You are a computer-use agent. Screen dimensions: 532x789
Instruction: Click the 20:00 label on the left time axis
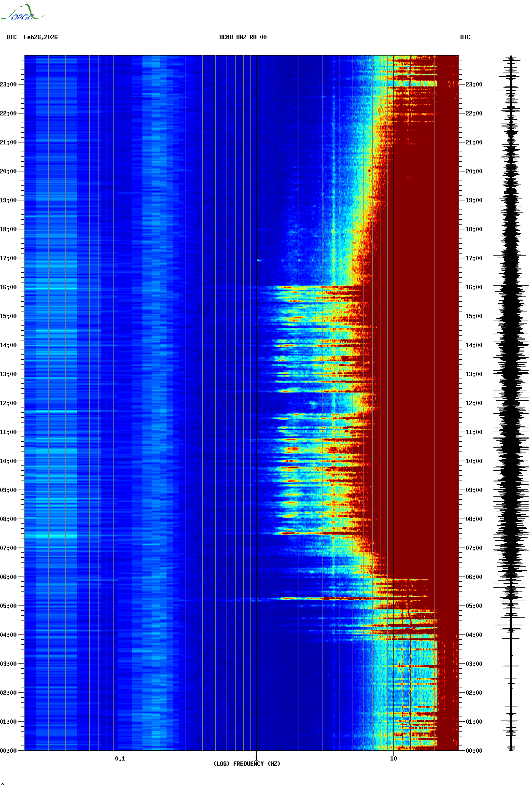click(x=8, y=171)
